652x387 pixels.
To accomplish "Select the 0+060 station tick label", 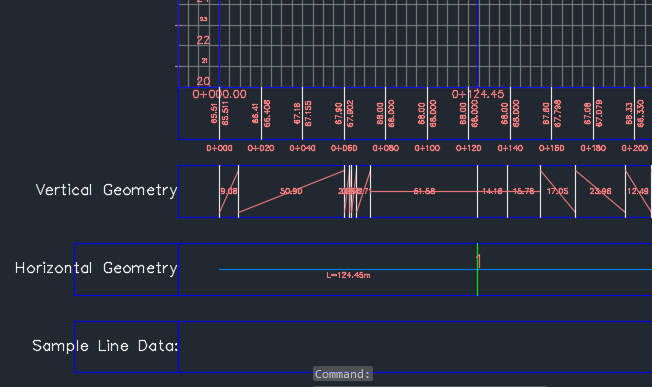I will [344, 148].
